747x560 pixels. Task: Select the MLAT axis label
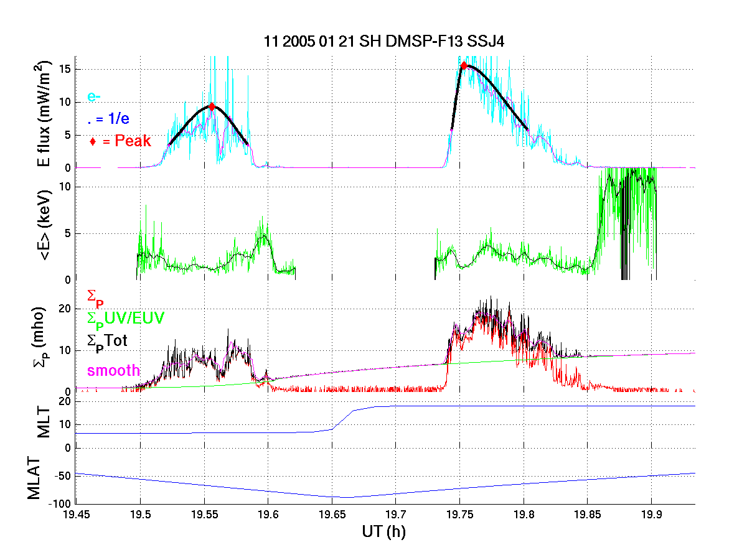[36, 480]
